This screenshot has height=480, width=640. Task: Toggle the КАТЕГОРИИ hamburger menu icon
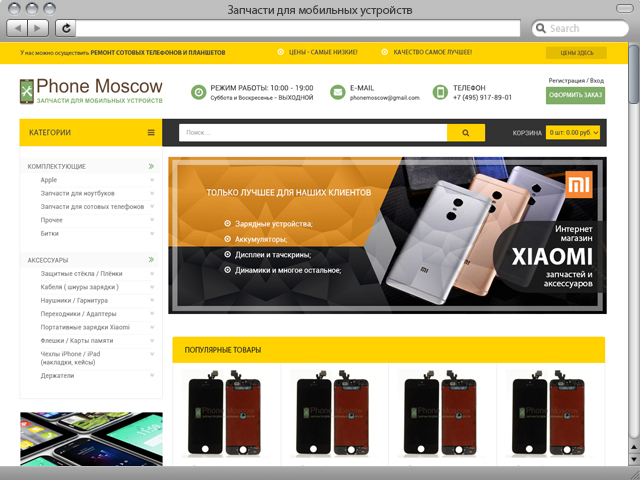pyautogui.click(x=151, y=132)
